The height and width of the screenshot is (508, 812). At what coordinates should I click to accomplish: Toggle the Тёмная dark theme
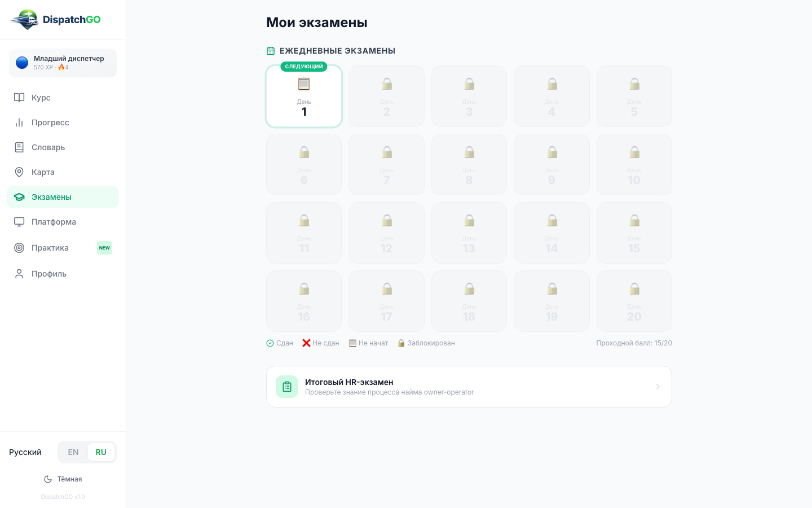coord(63,479)
